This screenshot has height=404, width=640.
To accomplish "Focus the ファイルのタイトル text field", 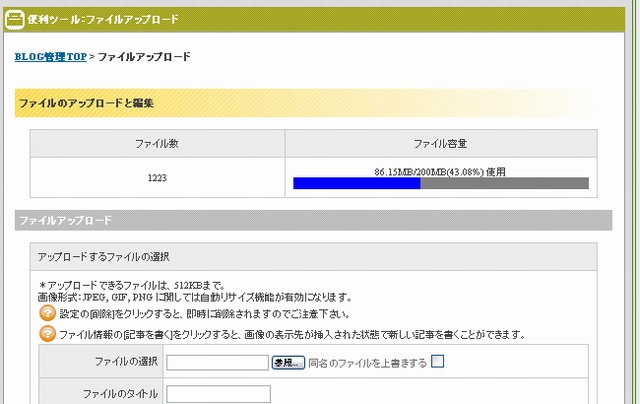I will 217,393.
